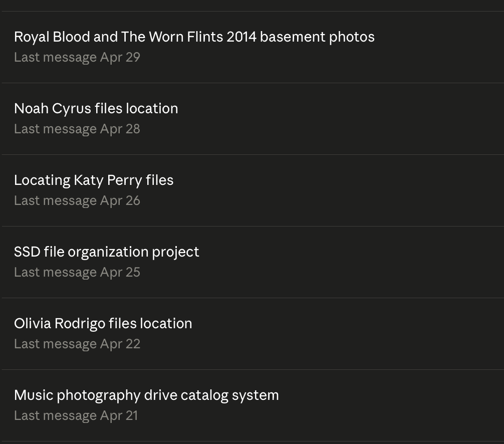
Task: Open the Noah Cyrus files location conversation
Action: point(253,119)
